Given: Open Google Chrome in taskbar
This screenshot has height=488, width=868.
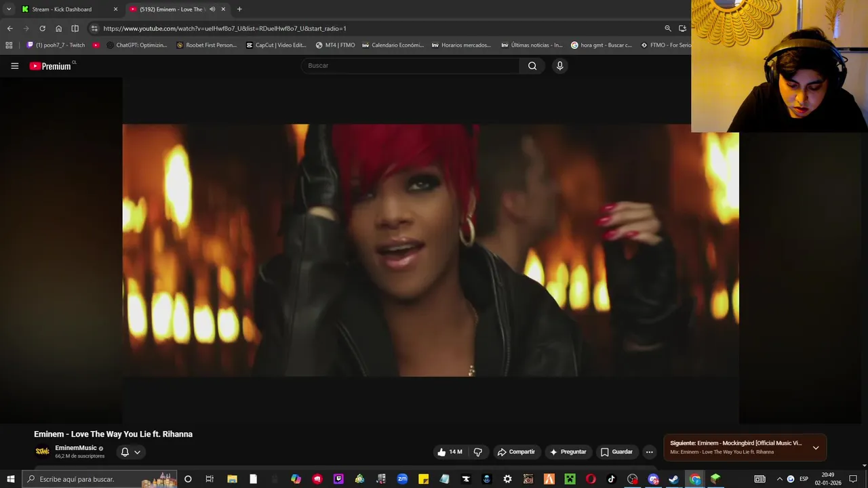Looking at the screenshot, I should [695, 479].
